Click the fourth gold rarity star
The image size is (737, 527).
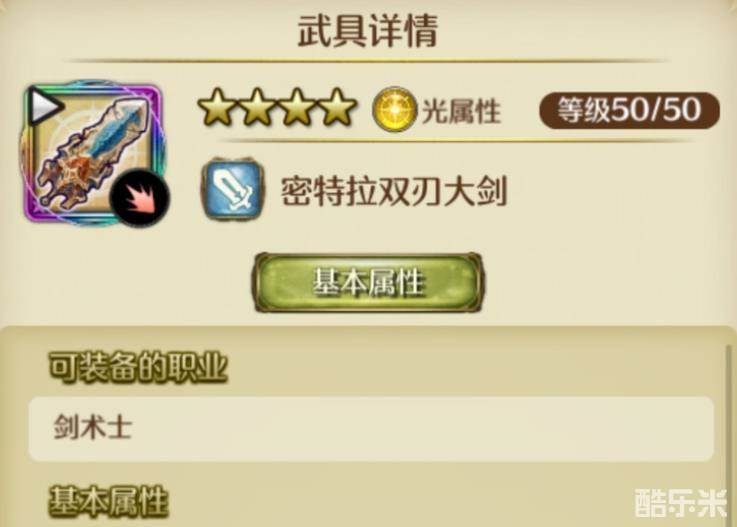click(x=337, y=108)
